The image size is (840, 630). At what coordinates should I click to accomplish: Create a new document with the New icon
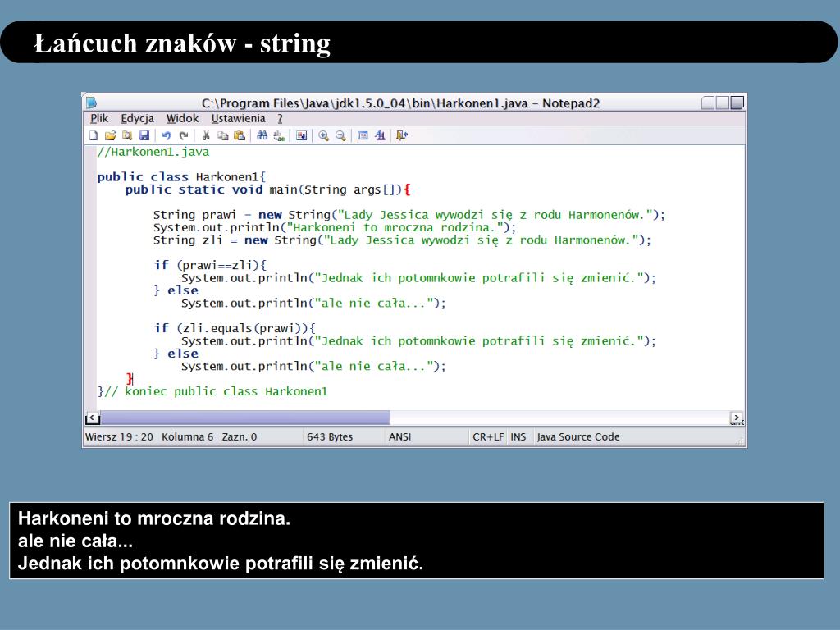tap(94, 135)
